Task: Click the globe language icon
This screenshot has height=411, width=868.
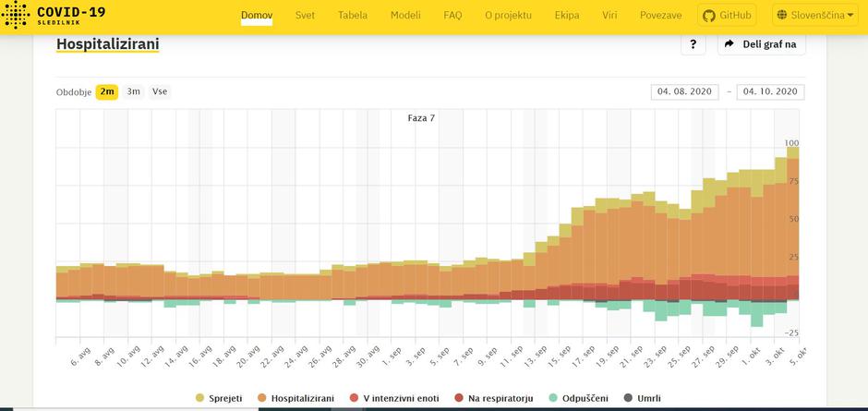Action: point(783,16)
